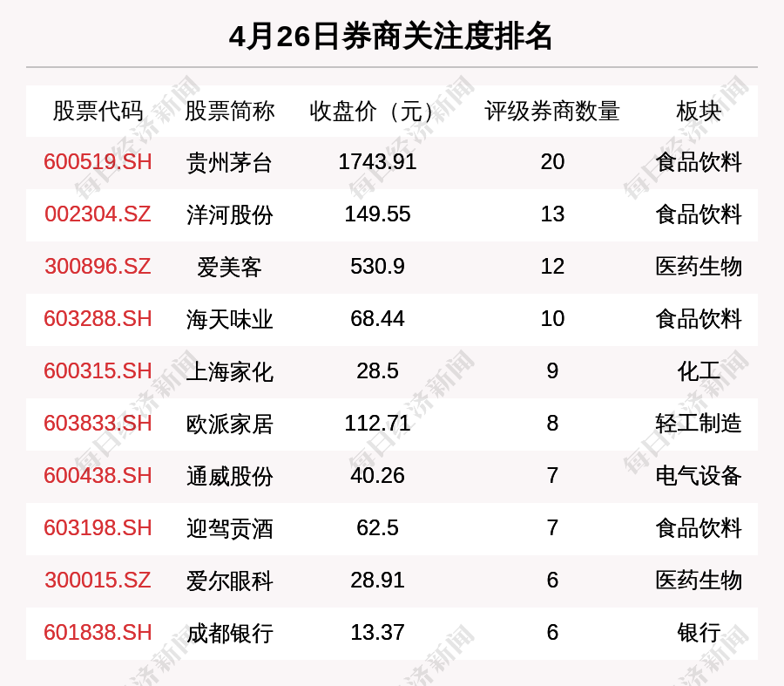Image resolution: width=784 pixels, height=686 pixels.
Task: Select broker count 6 for 成都银行
Action: [x=552, y=633]
